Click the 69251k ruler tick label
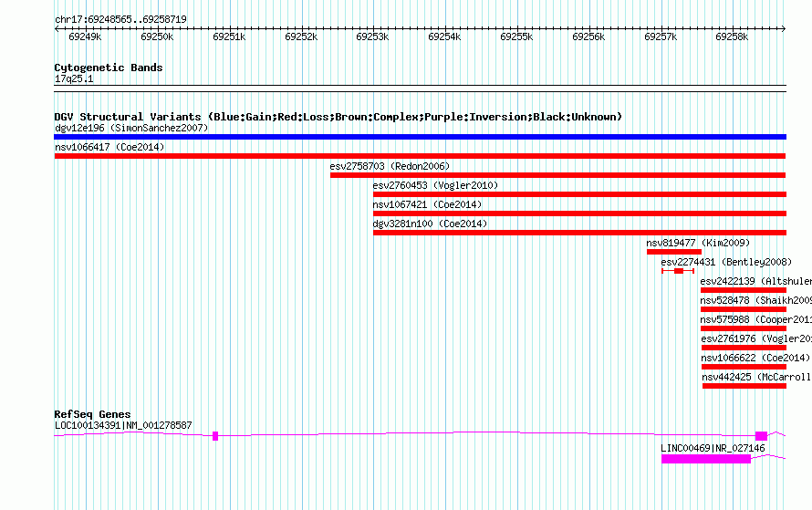The width and height of the screenshot is (812, 510). point(229,36)
